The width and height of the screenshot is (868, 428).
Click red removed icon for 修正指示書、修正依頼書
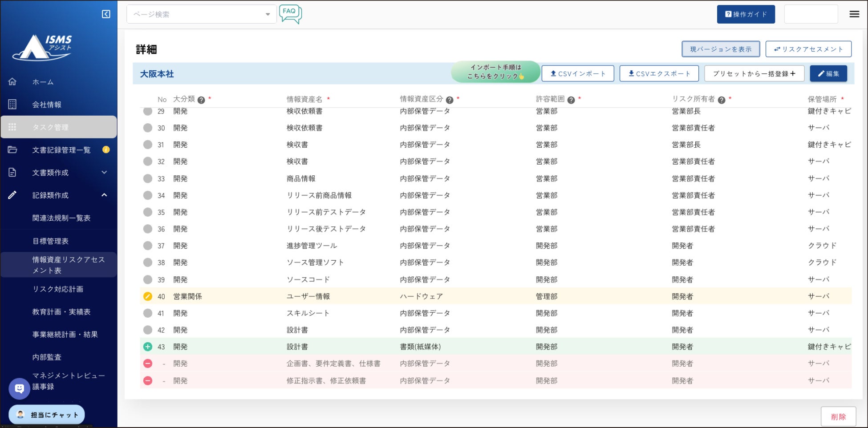(148, 381)
